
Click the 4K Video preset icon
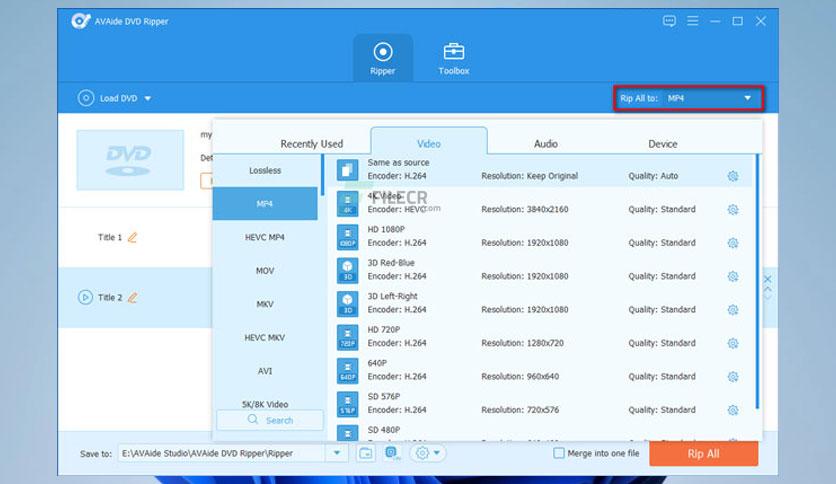tap(348, 204)
